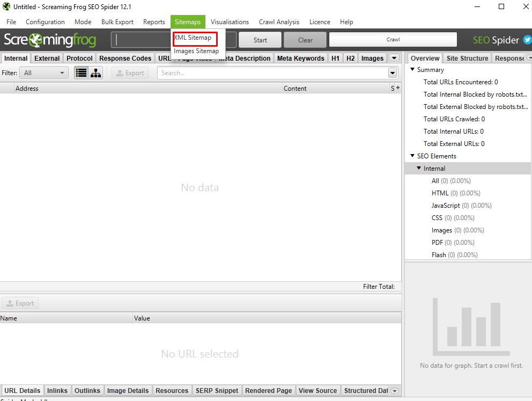Switch to the H1 tab
Screen dimensions: 532x401
[x=335, y=58]
